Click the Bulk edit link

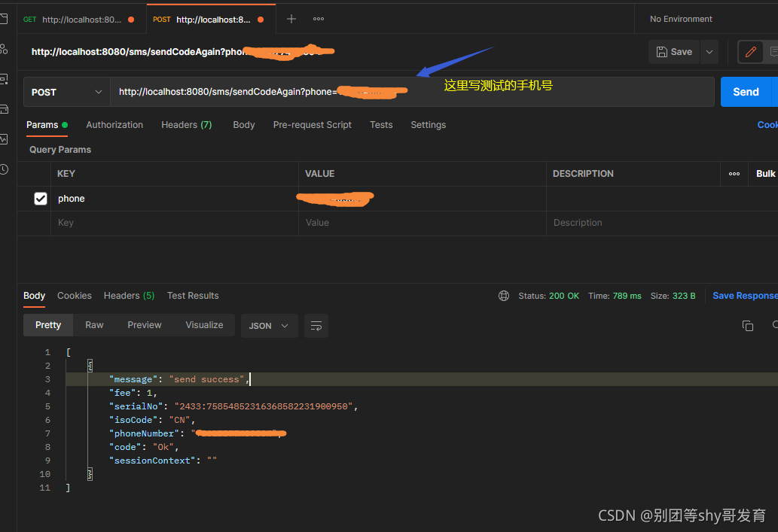pyautogui.click(x=765, y=174)
